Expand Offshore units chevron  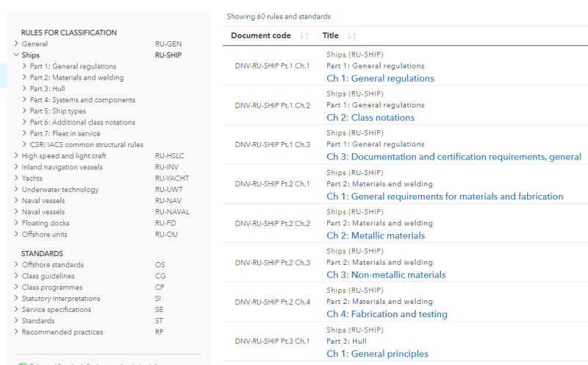(x=16, y=234)
